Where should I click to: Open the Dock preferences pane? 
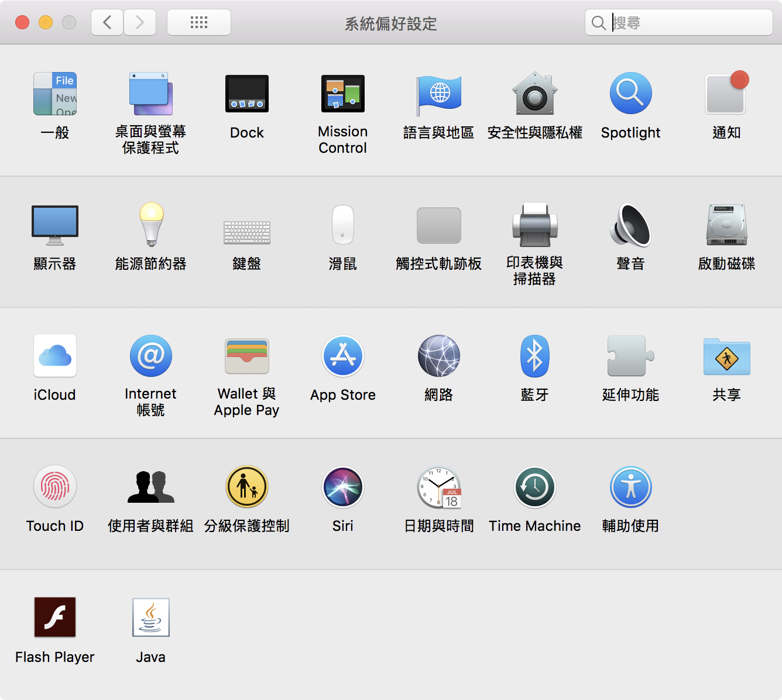tap(246, 94)
